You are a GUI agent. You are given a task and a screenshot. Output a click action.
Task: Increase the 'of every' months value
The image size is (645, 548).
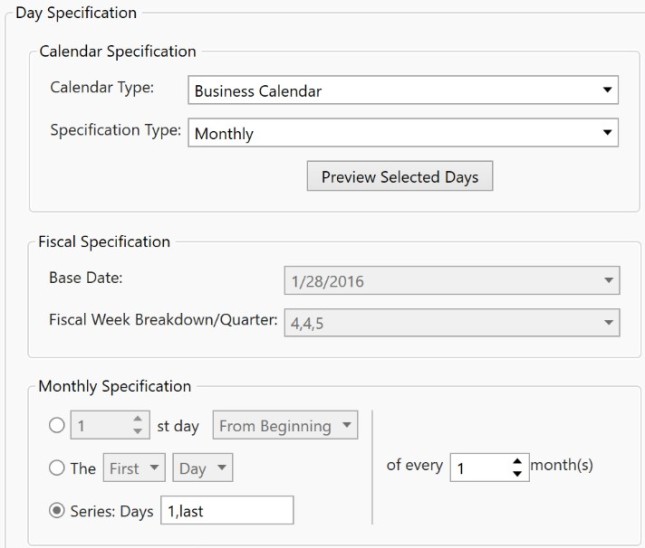517,461
